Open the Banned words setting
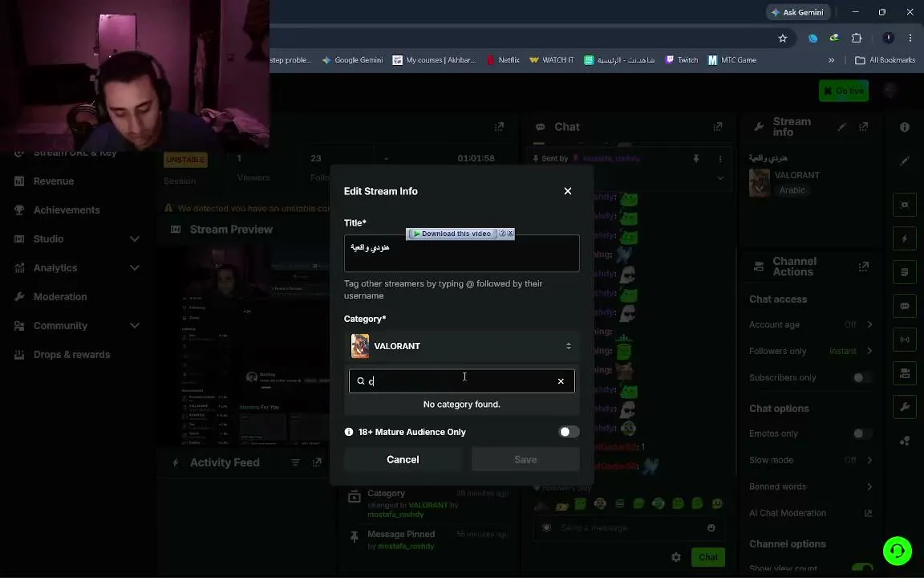 (x=810, y=487)
